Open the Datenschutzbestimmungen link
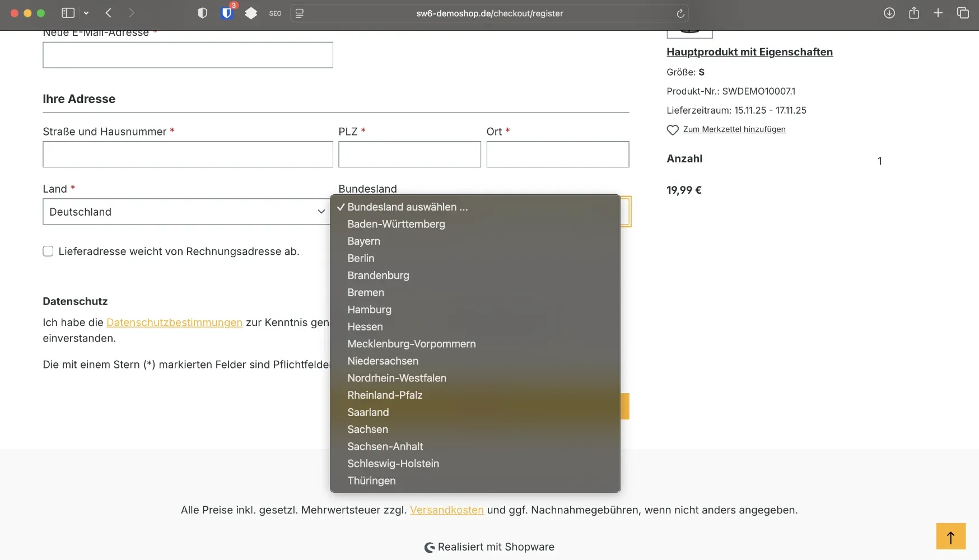 [x=174, y=323]
